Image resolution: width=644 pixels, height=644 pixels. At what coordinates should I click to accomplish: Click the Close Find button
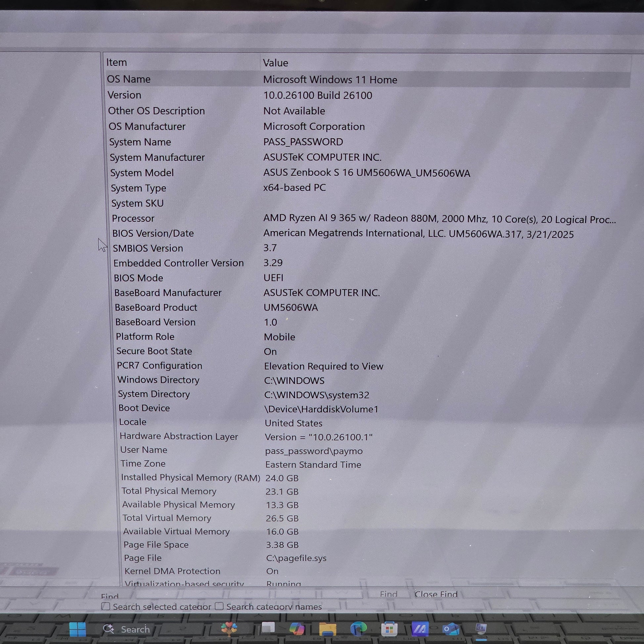436,594
